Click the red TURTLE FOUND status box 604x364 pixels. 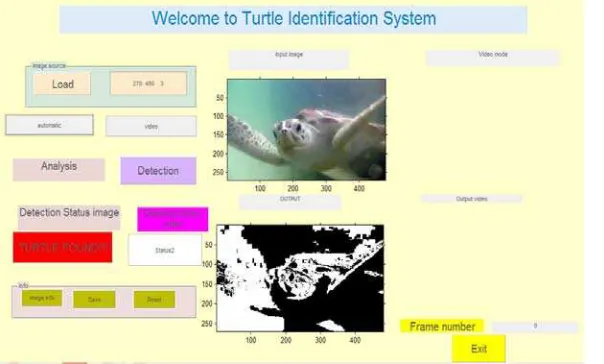[x=63, y=247]
